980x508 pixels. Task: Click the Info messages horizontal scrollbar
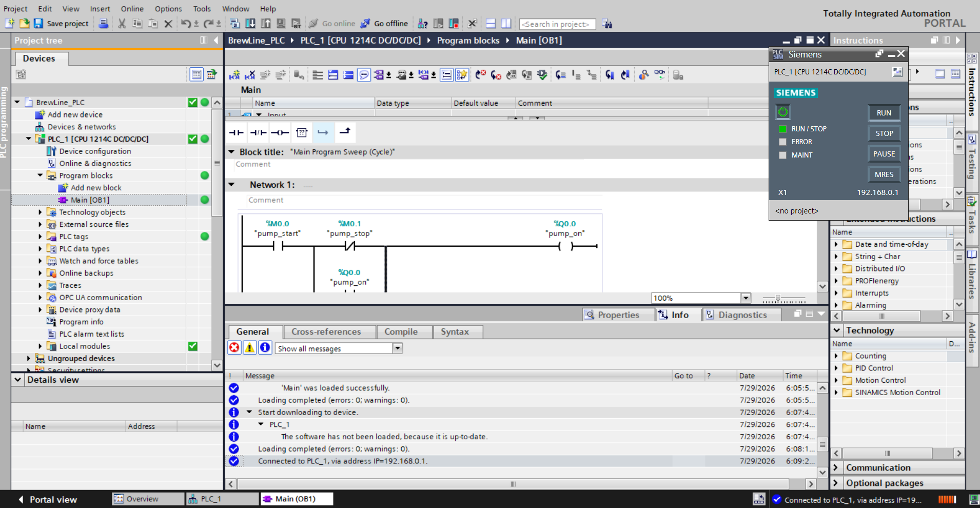513,484
